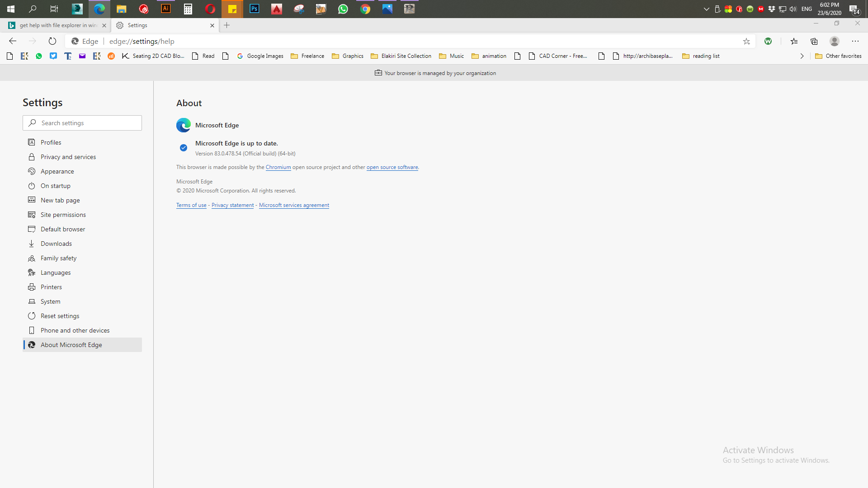Open the Windows Start menu
This screenshot has height=488, width=868.
tap(11, 9)
